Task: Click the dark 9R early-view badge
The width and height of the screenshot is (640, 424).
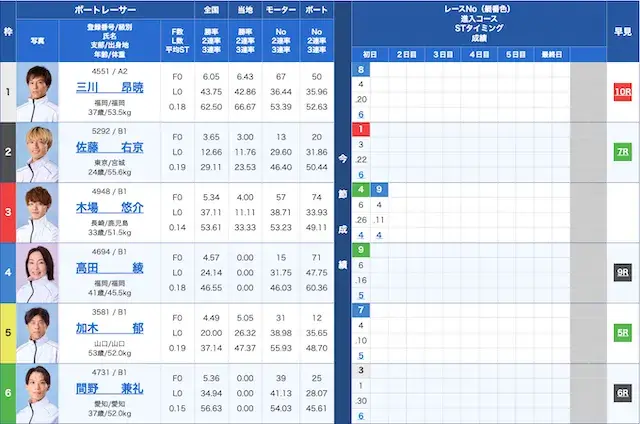Action: pos(622,272)
